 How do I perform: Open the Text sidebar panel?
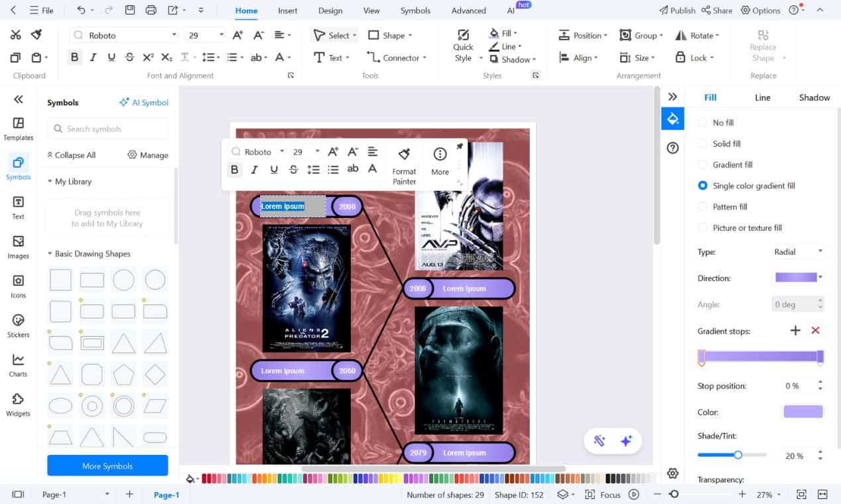point(19,208)
